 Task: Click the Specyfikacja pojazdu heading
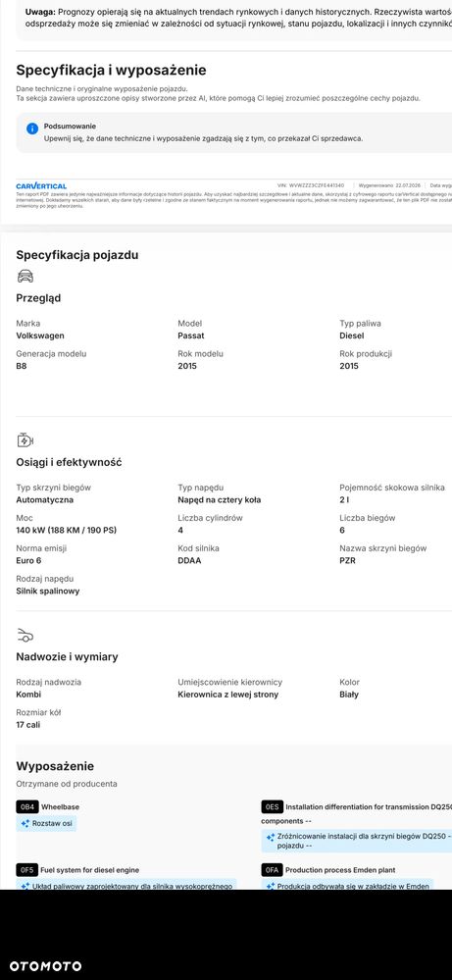pyautogui.click(x=77, y=255)
